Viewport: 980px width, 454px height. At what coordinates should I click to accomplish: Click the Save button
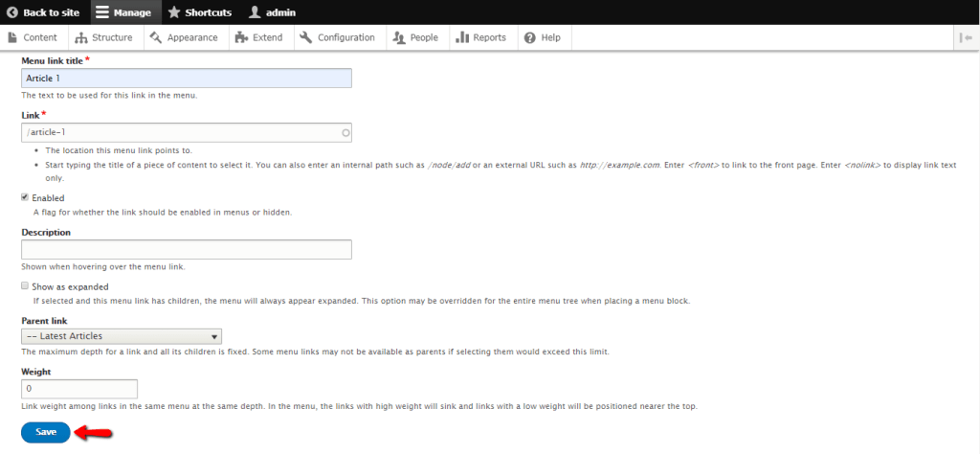tap(46, 432)
